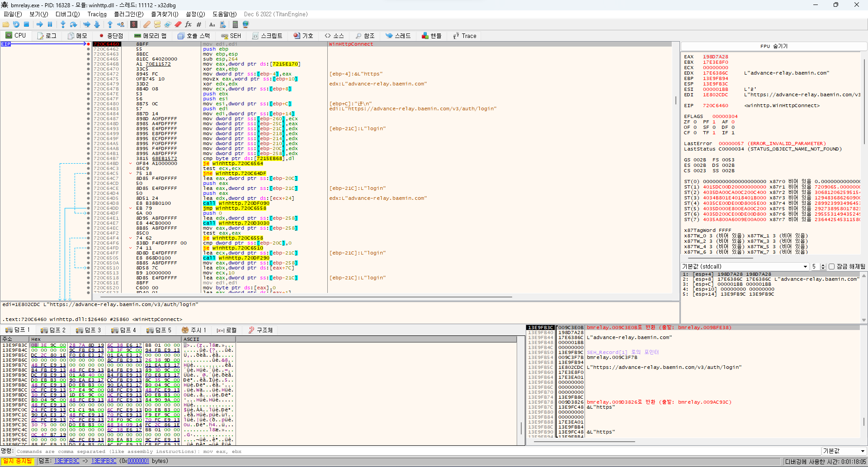Open the 기본값 (stdcall) calling convention dropdown
The height and width of the screenshot is (467, 868).
(745, 267)
